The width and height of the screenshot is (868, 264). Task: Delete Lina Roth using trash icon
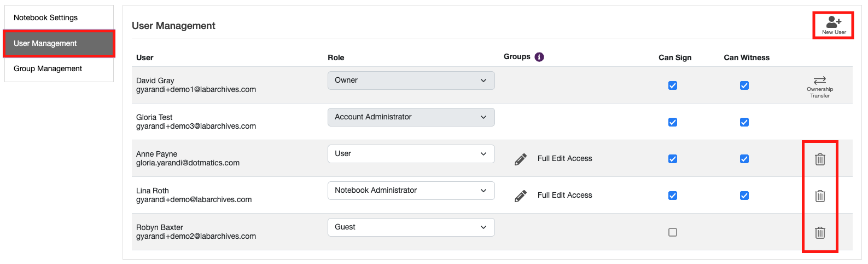coord(819,196)
